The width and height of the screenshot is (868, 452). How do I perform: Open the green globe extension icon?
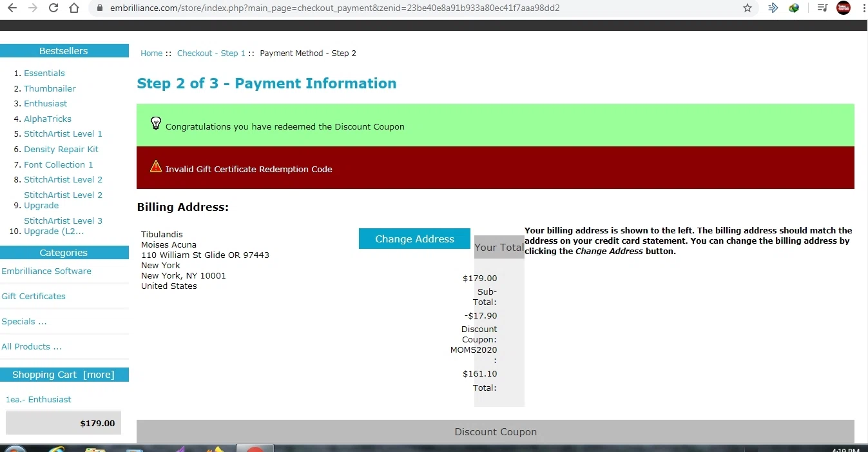click(x=794, y=8)
